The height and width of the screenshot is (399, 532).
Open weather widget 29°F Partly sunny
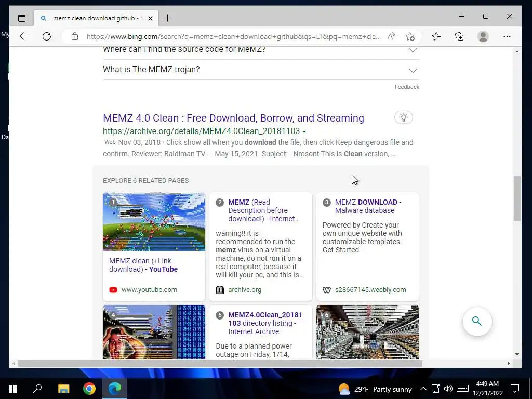[x=375, y=389]
